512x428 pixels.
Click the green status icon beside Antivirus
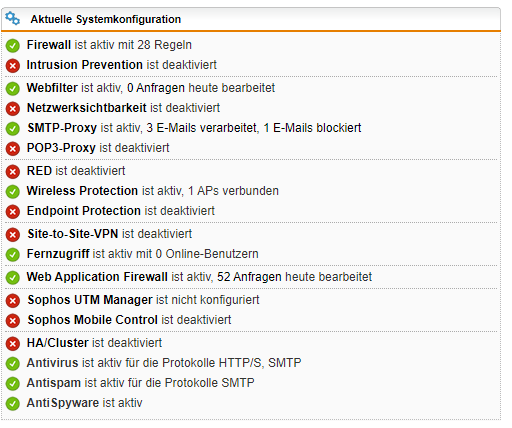tap(13, 364)
